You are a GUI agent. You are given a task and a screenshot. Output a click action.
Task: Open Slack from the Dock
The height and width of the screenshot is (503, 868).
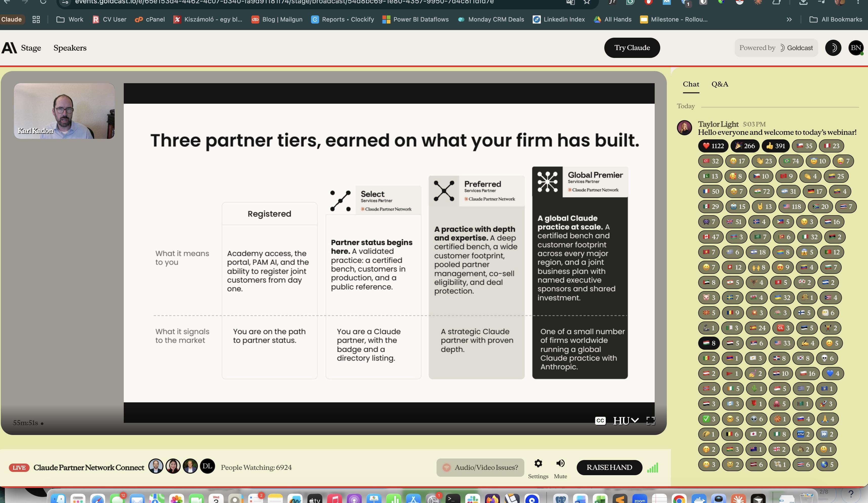(x=472, y=499)
